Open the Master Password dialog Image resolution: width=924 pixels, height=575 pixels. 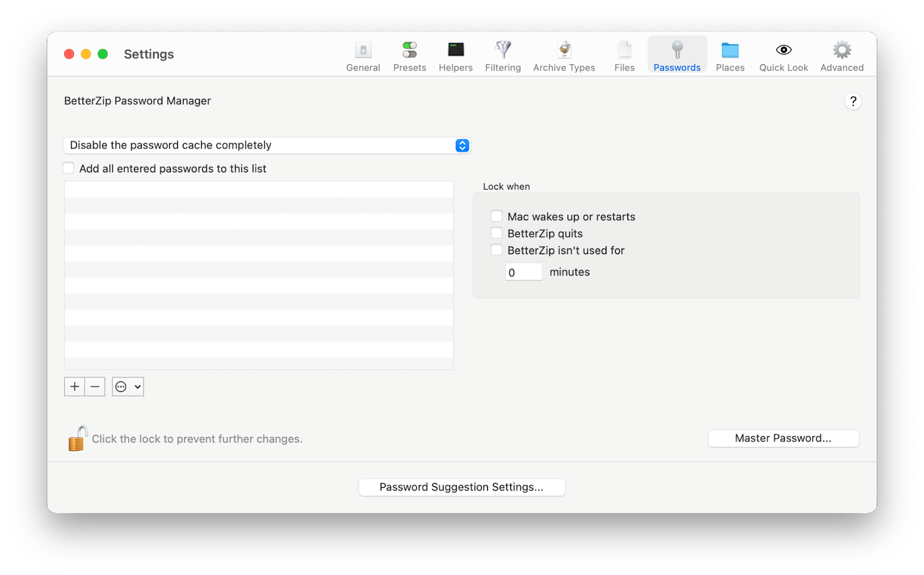783,438
